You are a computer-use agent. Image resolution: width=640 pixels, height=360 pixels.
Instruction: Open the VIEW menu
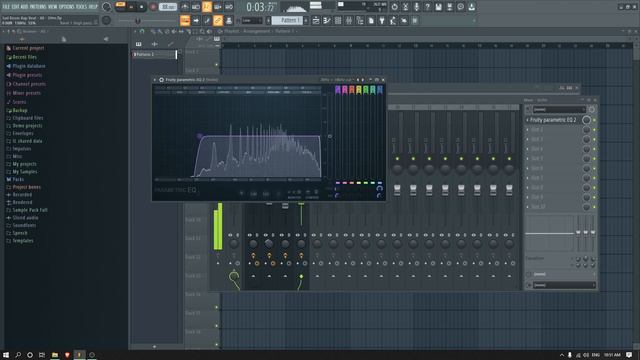(53, 7)
